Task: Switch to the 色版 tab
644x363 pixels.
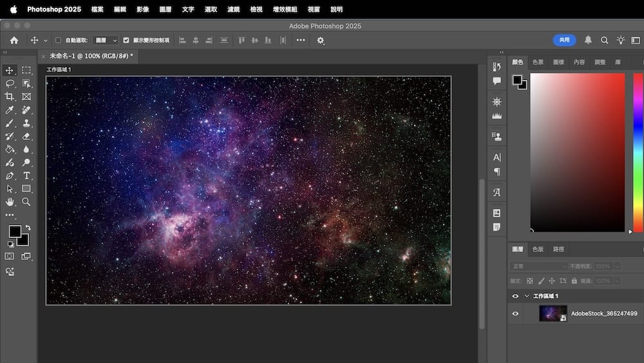Action: [x=537, y=249]
